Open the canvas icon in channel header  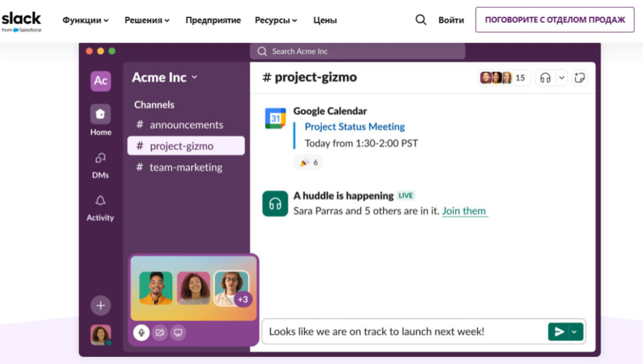tap(580, 78)
